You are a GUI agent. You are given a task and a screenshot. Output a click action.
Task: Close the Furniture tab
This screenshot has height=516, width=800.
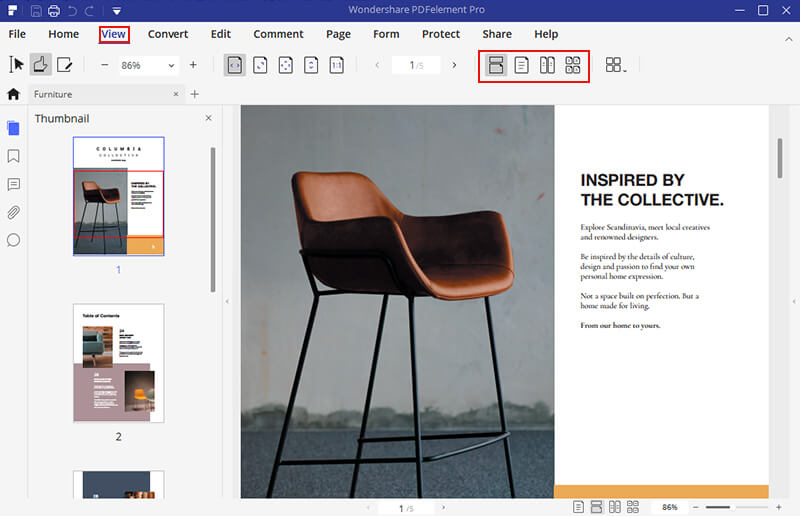click(x=176, y=94)
